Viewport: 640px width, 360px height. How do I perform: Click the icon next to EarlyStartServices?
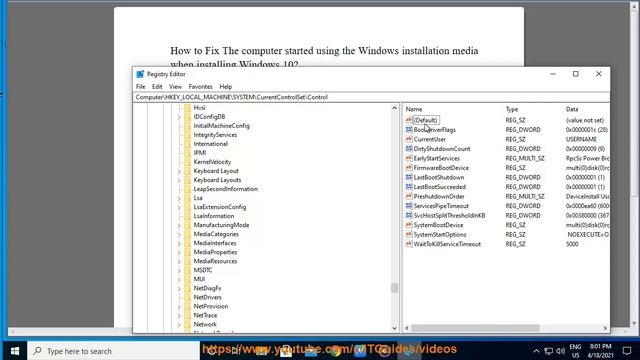[x=409, y=158]
